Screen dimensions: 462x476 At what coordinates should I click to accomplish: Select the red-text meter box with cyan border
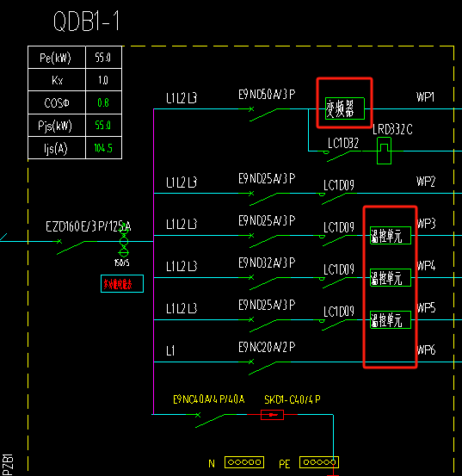122,284
